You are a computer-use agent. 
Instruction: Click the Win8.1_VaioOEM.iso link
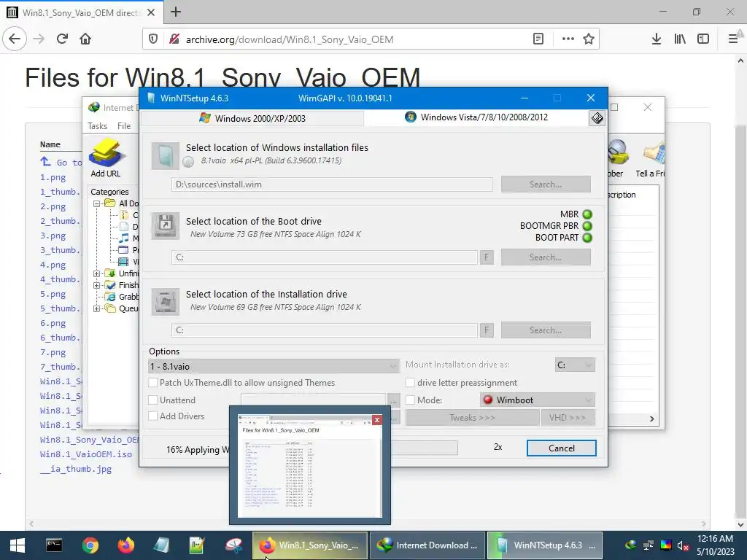coord(86,454)
